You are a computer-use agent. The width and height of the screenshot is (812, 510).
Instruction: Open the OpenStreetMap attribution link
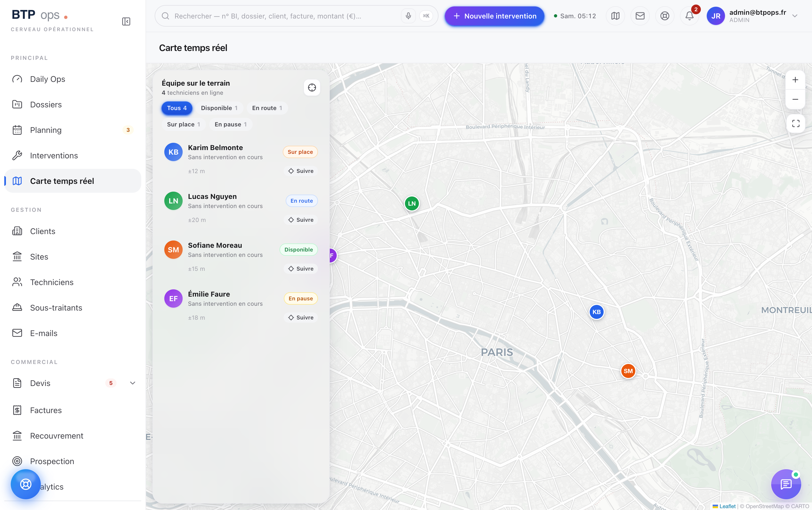pyautogui.click(x=764, y=506)
